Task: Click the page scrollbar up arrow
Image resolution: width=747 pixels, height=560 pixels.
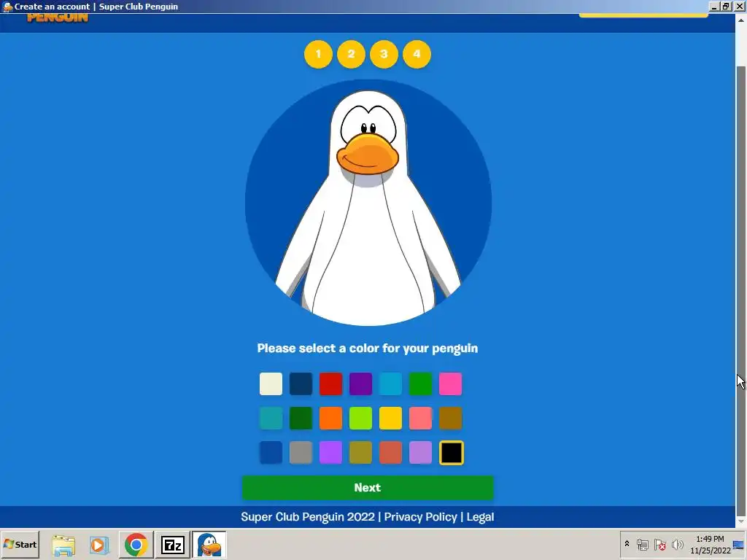Action: 741,20
